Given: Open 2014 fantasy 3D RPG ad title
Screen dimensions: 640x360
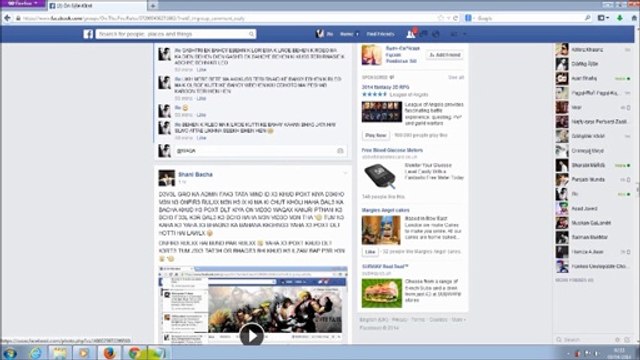Looking at the screenshot, I should pos(385,87).
